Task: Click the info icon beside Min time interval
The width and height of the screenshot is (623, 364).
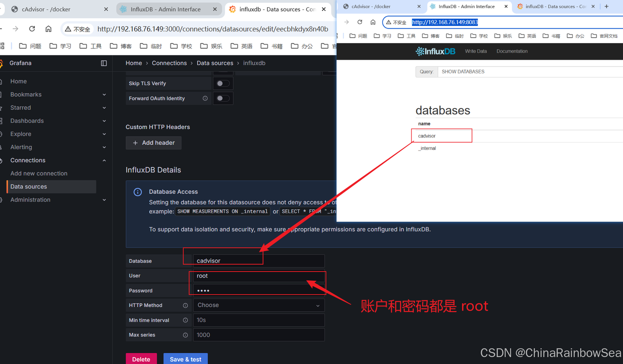Action: tap(186, 320)
